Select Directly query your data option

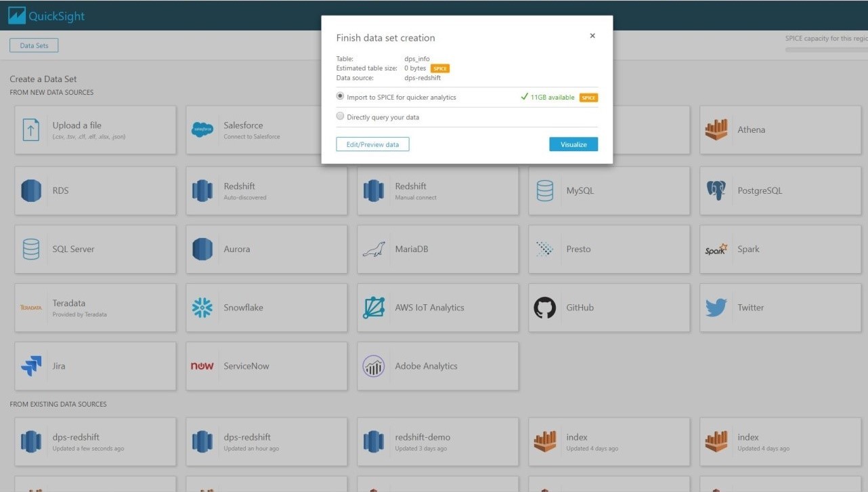(x=341, y=116)
